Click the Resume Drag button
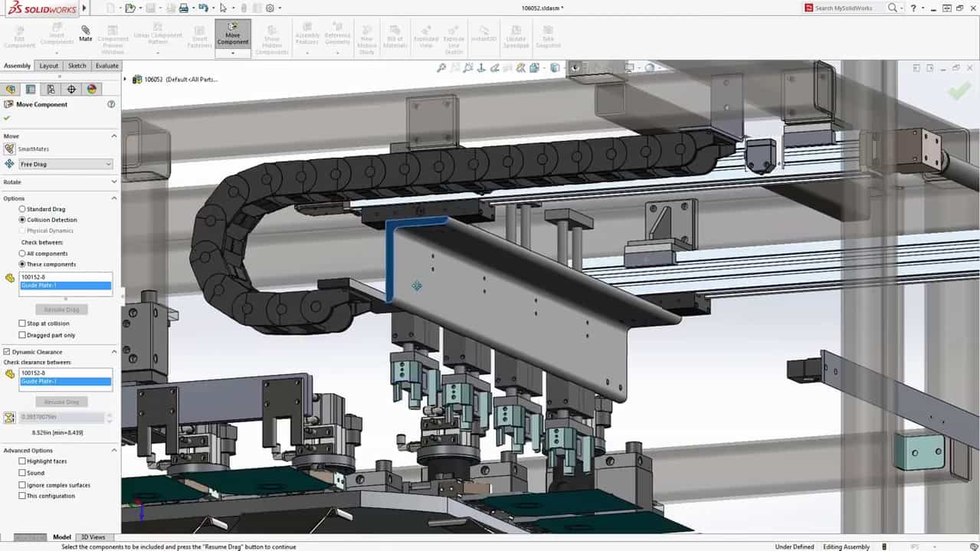Screen dimensions: 980x551 click(x=61, y=309)
